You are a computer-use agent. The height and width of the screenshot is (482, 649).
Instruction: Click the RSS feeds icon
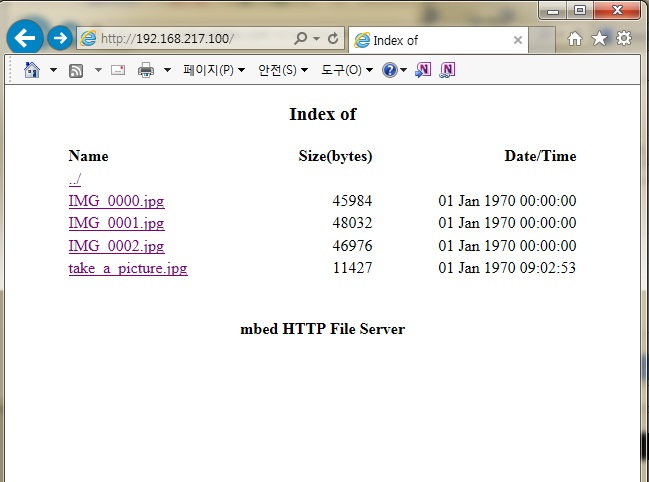76,71
